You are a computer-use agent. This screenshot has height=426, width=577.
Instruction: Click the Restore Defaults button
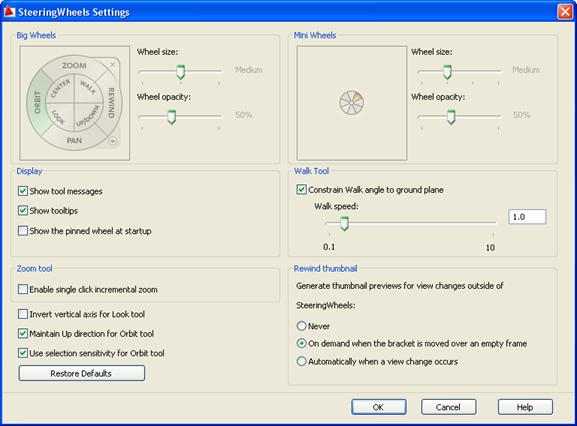tap(82, 373)
